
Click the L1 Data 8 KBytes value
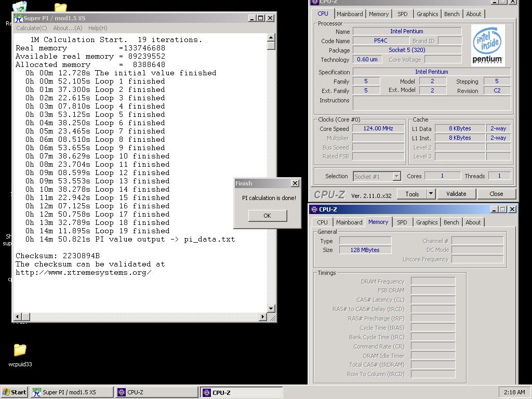(460, 129)
